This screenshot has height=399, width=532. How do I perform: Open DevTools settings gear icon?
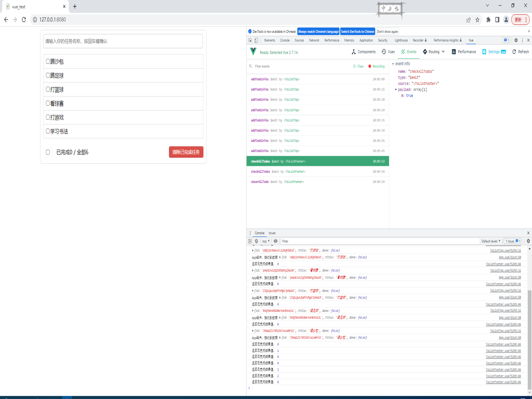516,40
